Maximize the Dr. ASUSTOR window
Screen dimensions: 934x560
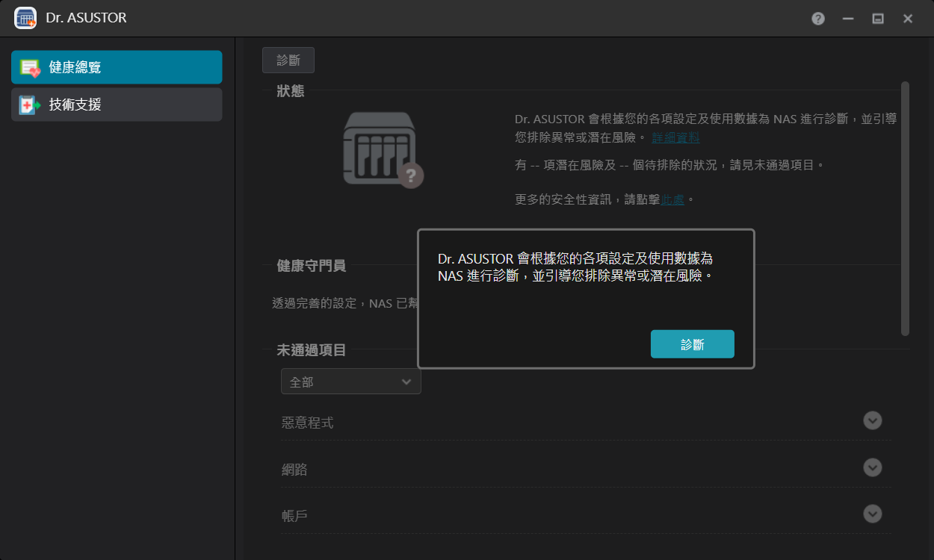click(x=878, y=19)
